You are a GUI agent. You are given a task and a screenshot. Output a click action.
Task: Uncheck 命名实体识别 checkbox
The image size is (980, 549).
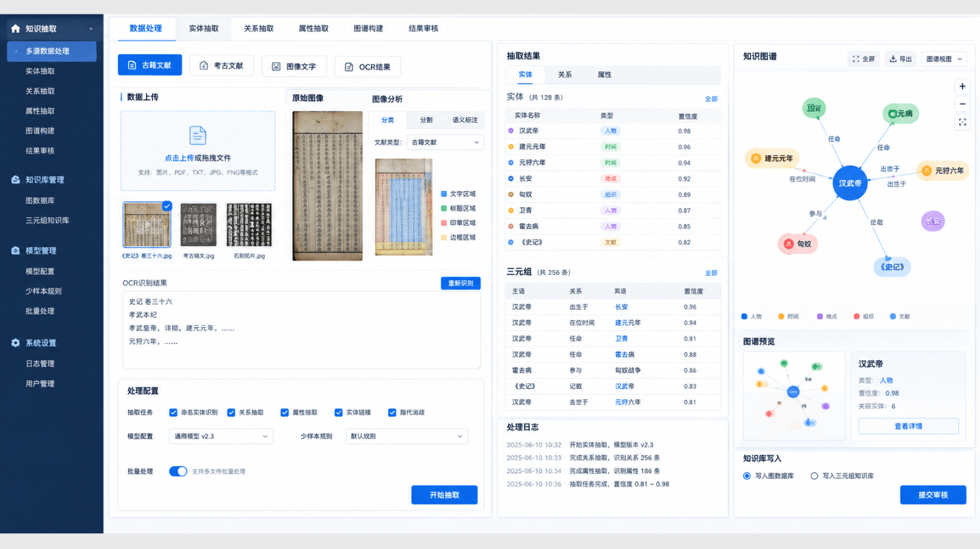(x=173, y=413)
